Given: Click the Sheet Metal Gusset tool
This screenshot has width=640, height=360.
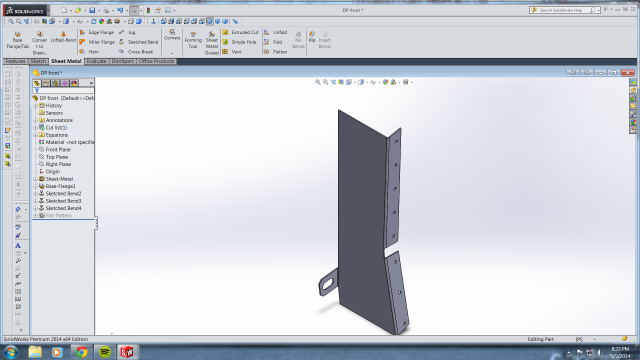Looking at the screenshot, I should [x=211, y=42].
